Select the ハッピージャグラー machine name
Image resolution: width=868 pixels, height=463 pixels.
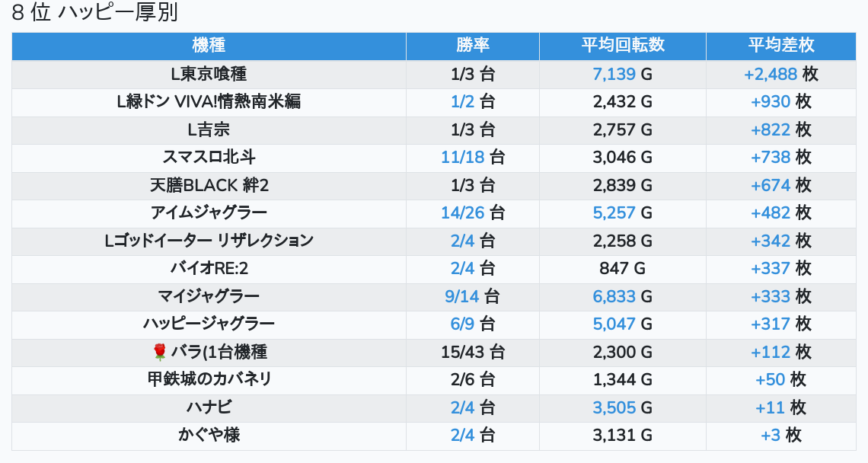pos(209,324)
